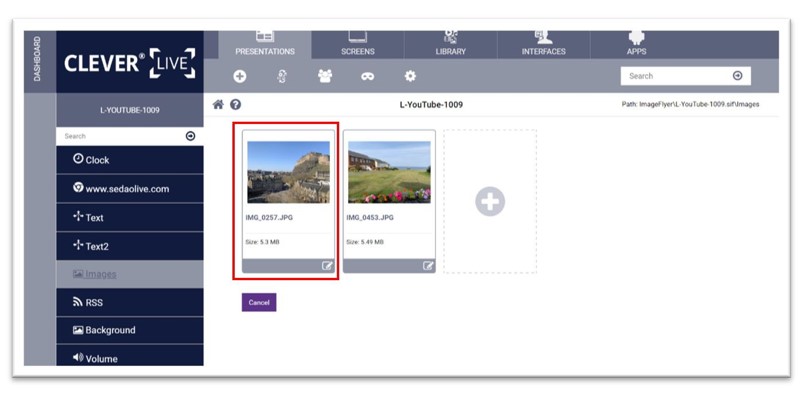This screenshot has height=395, width=804.
Task: Open the users group icon in toolbar
Action: 325,76
